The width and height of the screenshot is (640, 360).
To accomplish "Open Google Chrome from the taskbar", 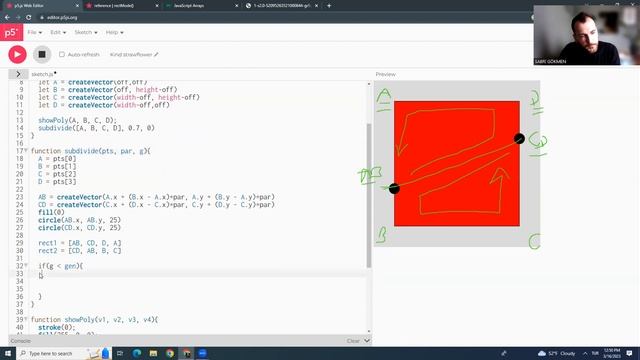I will pos(170,353).
